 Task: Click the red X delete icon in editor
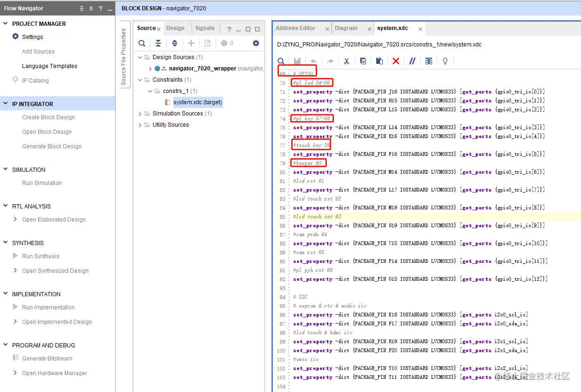point(396,61)
